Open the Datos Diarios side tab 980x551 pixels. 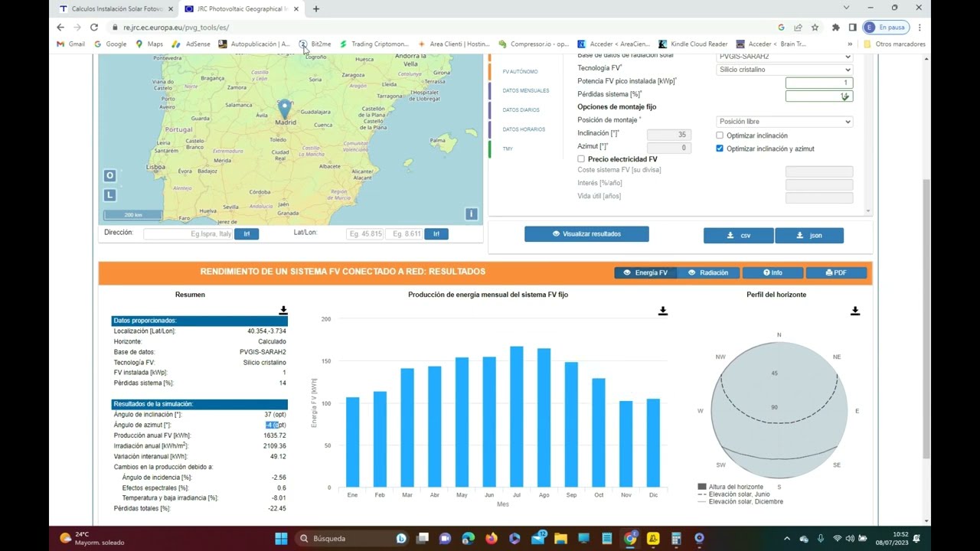click(x=521, y=110)
